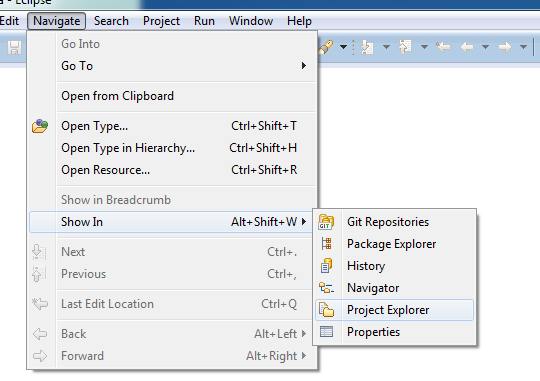This screenshot has width=540, height=381.
Task: Click the Save disk icon in toolbar
Action: (14, 47)
